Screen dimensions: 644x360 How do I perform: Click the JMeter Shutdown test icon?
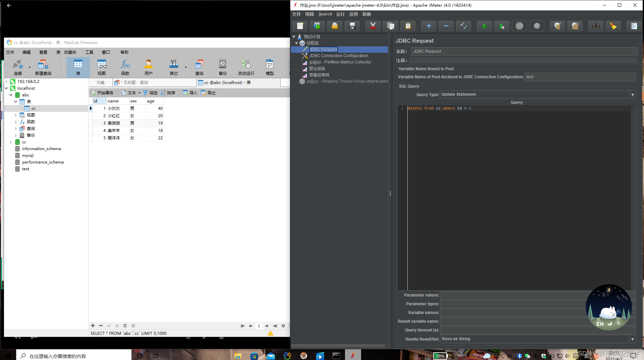click(537, 26)
